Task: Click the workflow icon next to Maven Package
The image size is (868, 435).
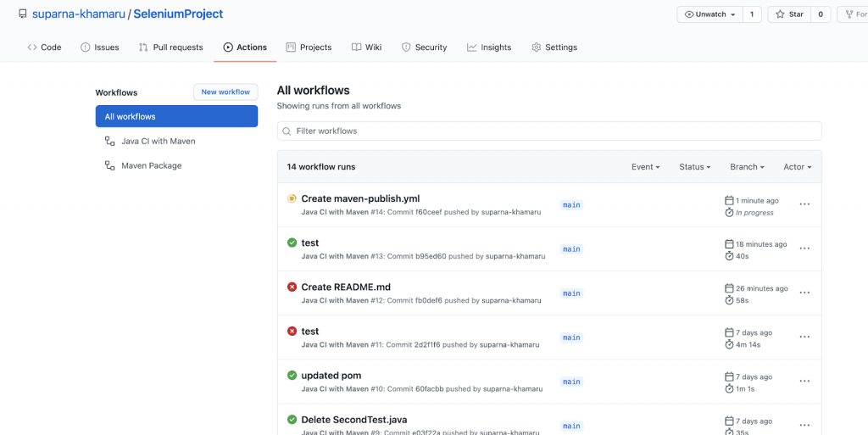Action: [109, 166]
